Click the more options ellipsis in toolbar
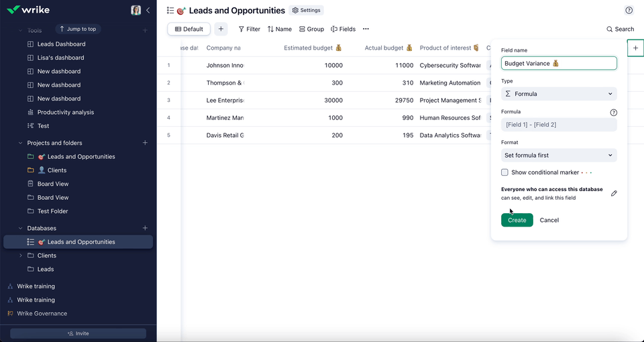644x342 pixels. point(366,29)
